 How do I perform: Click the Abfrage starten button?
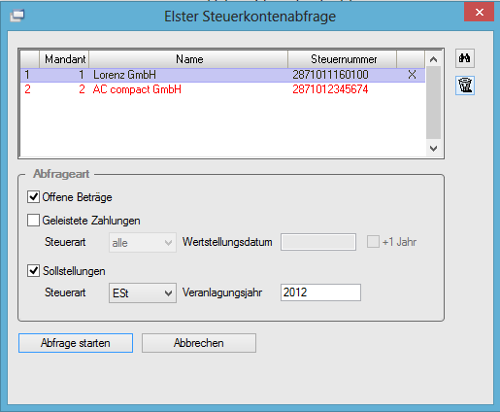[x=76, y=343]
